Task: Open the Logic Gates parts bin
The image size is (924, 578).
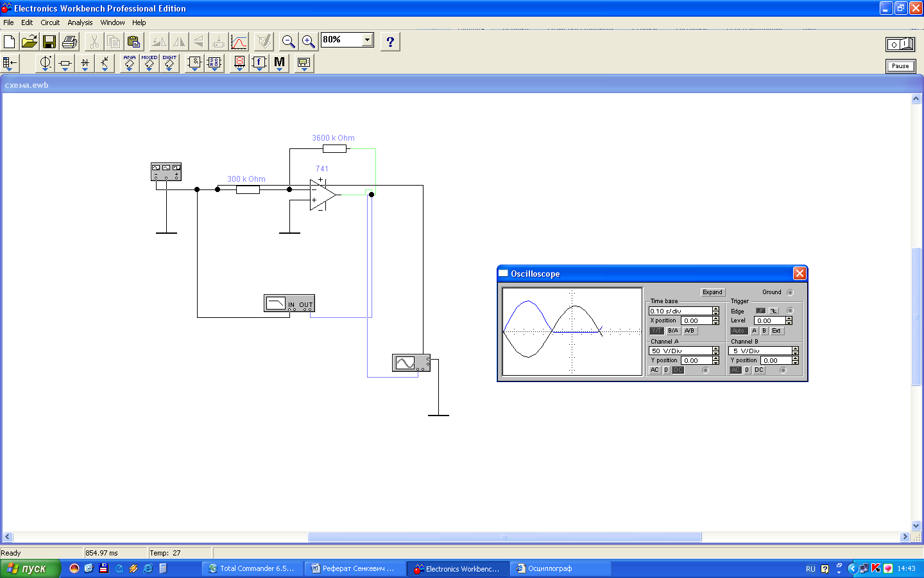Action: pyautogui.click(x=194, y=63)
